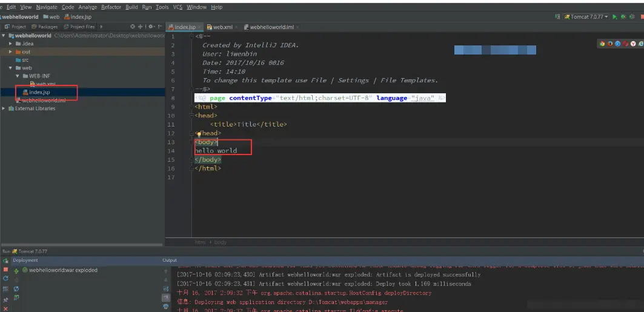Select webhelloworld:war exploded deployment artifact
Viewport: 644px width, 312px height.
[59, 270]
